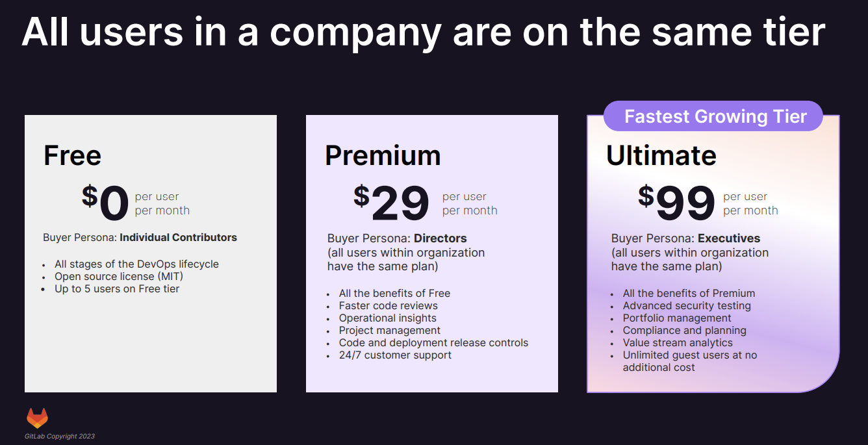Click the '24/7 customer support' bullet

pos(395,355)
